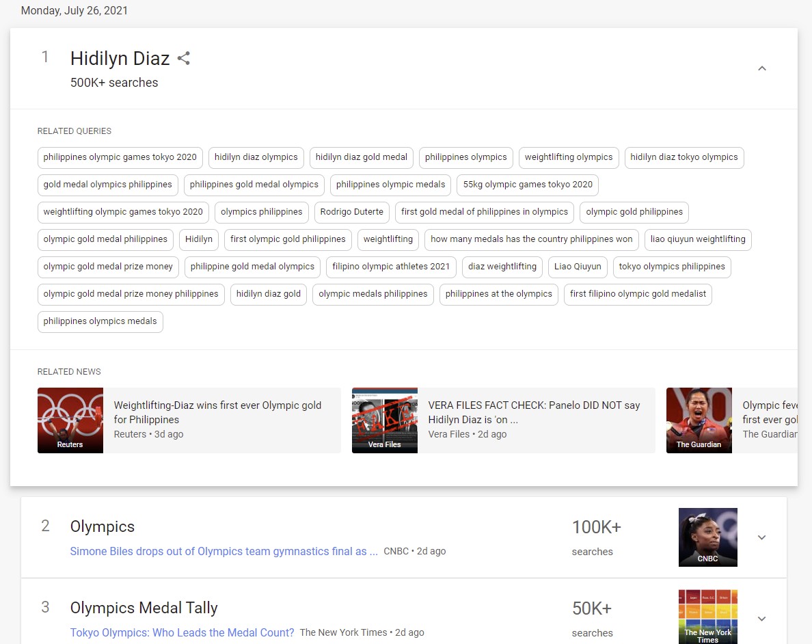Open 'philippines at the olympics' query

499,295
